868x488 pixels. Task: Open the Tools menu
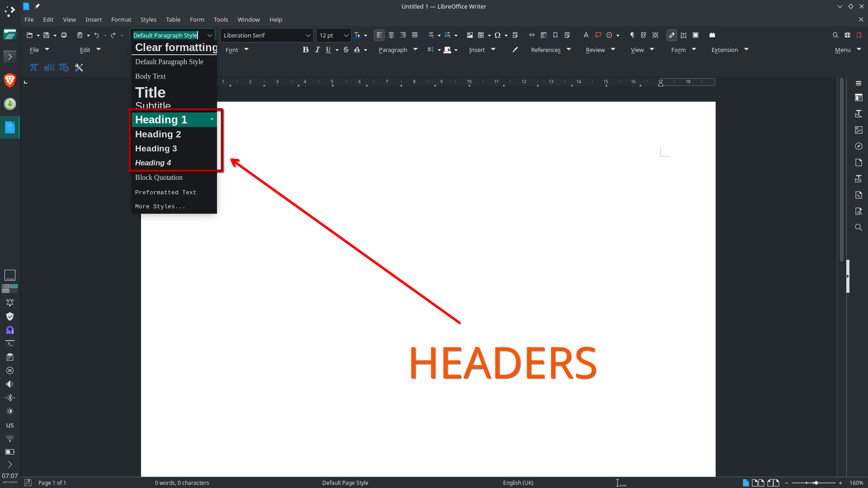(x=221, y=19)
